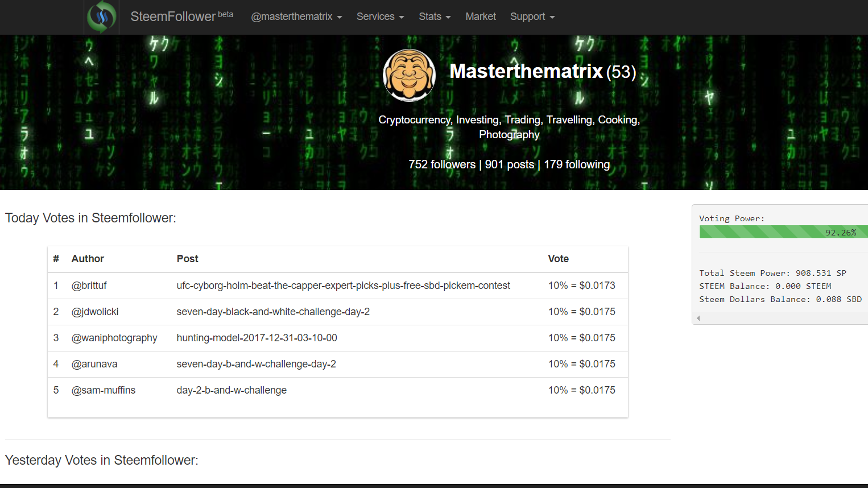Click the 752 followers count
Image resolution: width=868 pixels, height=488 pixels.
(442, 164)
